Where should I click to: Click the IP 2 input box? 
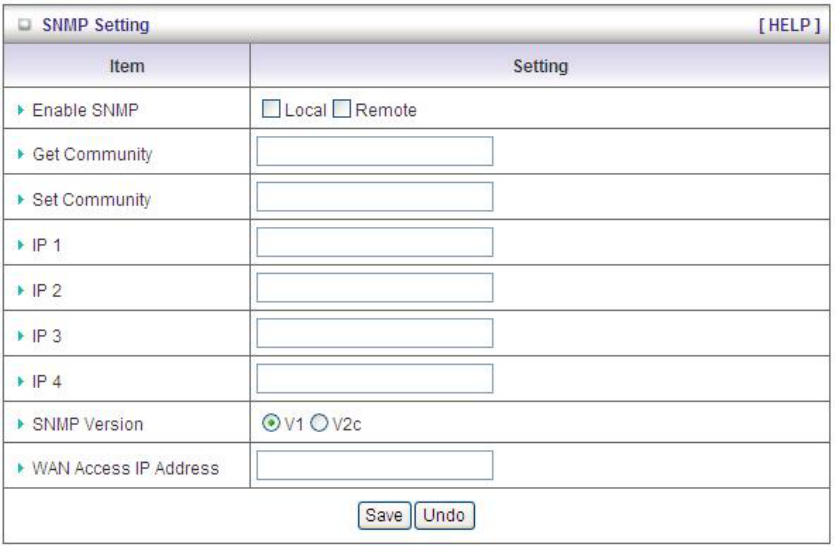point(375,288)
